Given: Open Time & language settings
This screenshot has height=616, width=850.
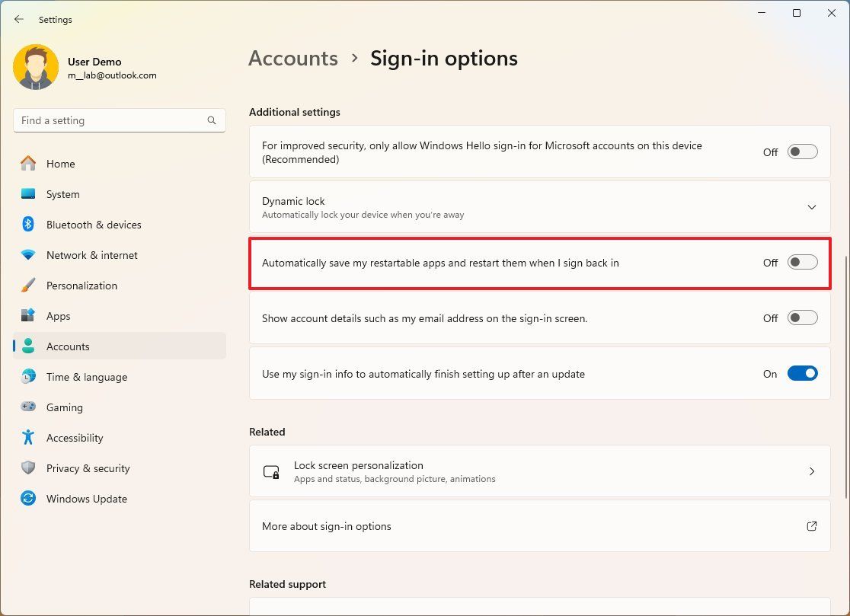Looking at the screenshot, I should pos(86,377).
